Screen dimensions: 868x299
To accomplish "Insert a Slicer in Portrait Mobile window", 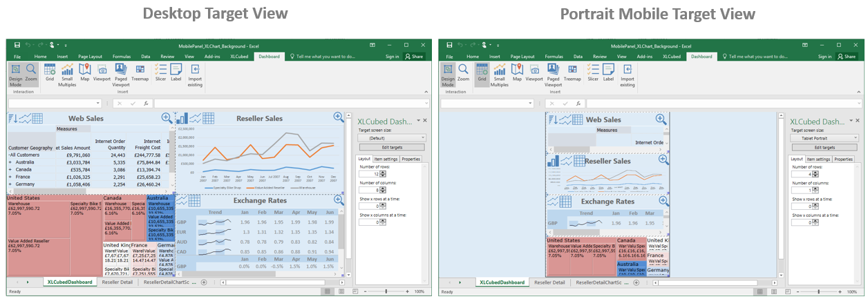I will point(593,73).
